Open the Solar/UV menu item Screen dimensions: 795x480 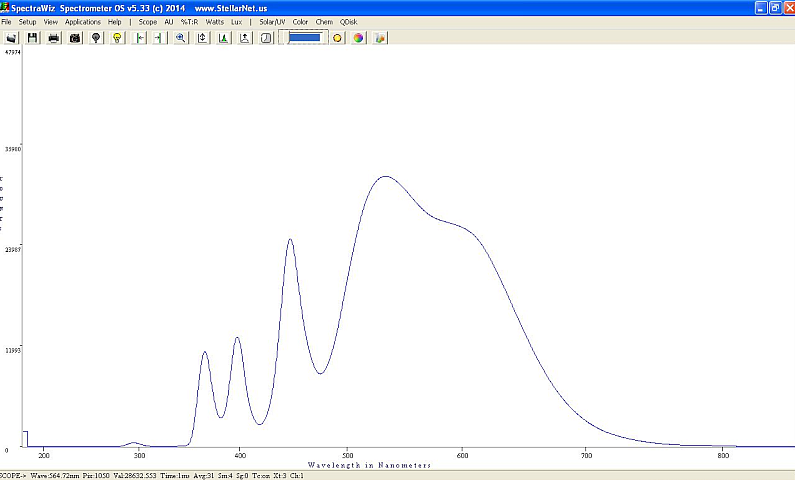(x=272, y=22)
